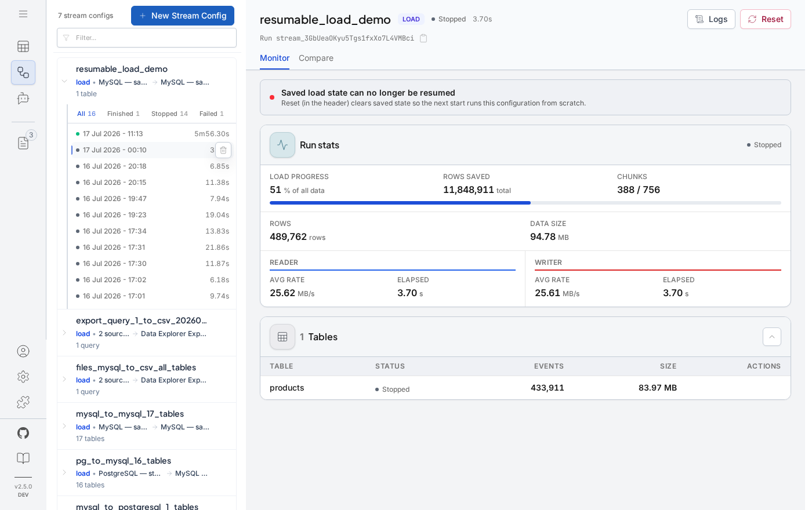The height and width of the screenshot is (510, 812).
Task: Create a New Stream Config
Action: pyautogui.click(x=183, y=16)
